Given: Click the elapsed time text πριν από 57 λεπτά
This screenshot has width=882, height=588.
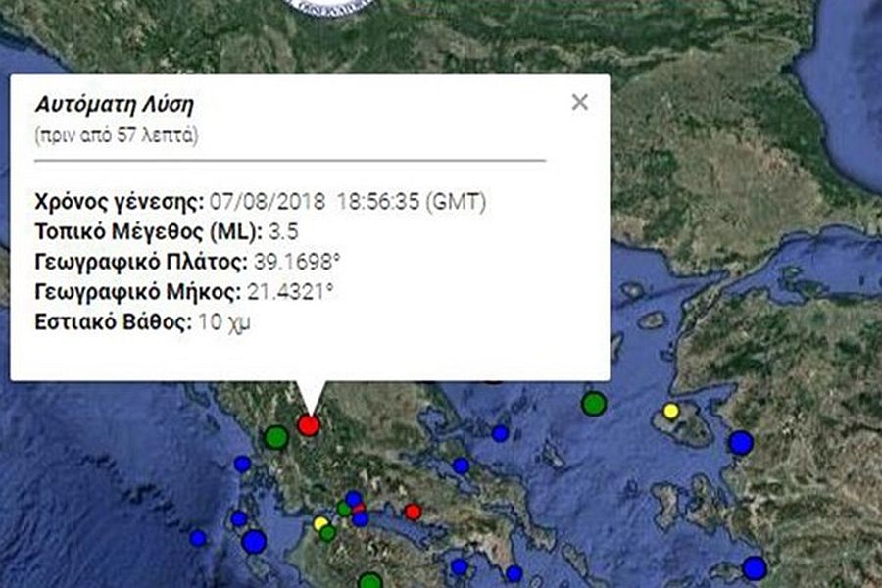Looking at the screenshot, I should tap(117, 135).
